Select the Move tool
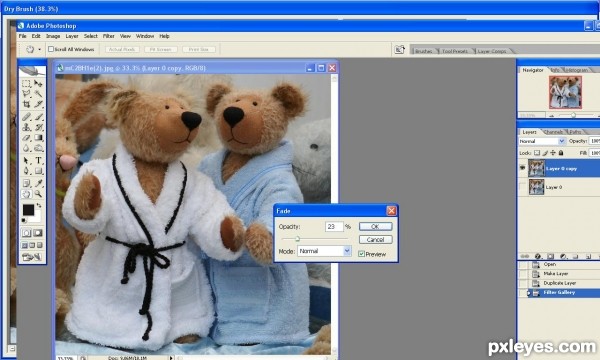 [38, 83]
